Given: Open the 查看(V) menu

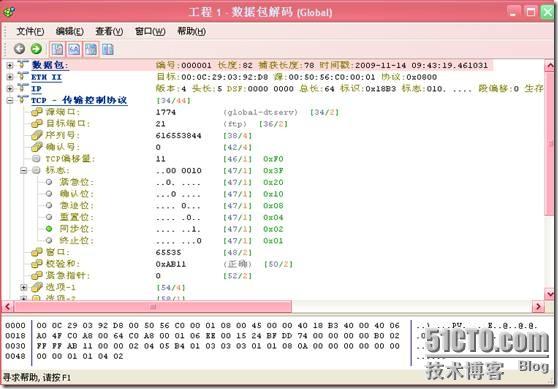Looking at the screenshot, I should [x=109, y=31].
